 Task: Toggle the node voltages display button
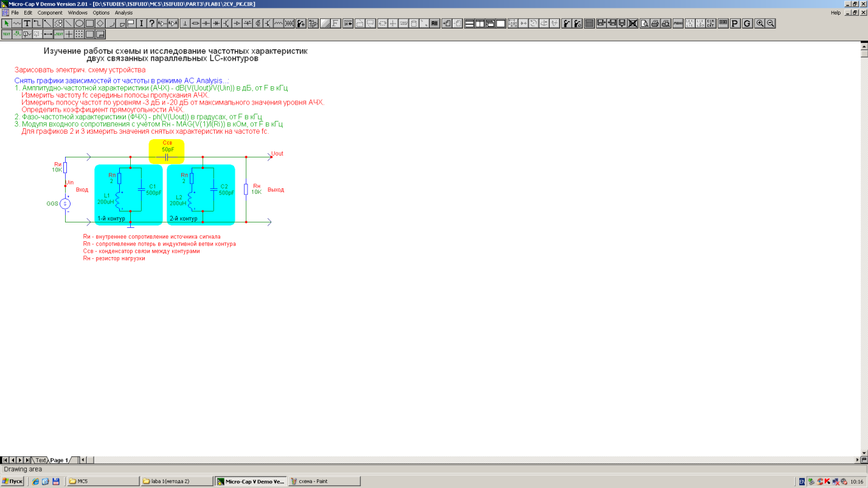[27, 34]
